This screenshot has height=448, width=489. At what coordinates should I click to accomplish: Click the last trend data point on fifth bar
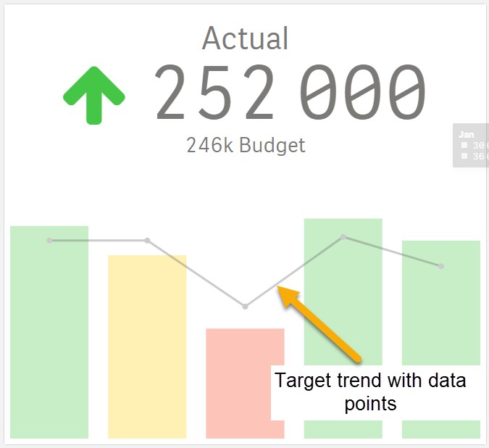pyautogui.click(x=441, y=266)
